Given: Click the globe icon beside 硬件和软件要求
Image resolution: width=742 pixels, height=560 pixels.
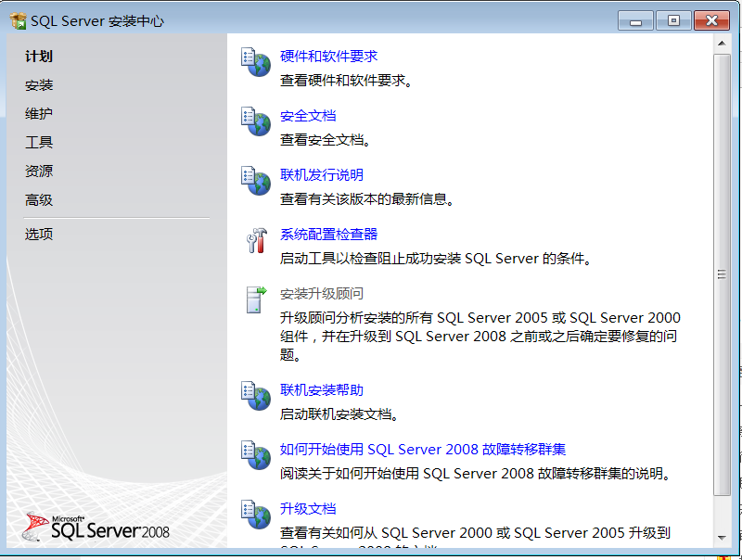Looking at the screenshot, I should 256,62.
